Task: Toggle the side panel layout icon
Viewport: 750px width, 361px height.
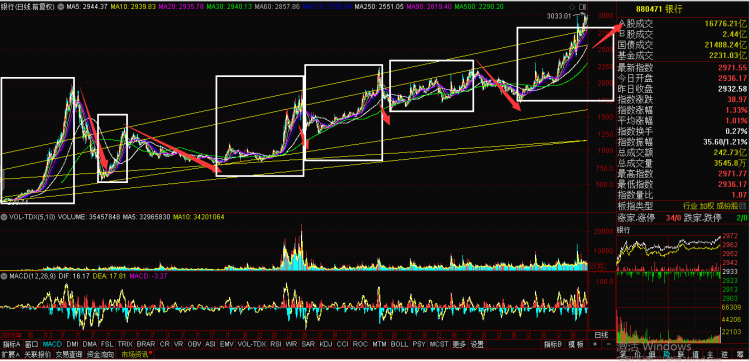Action: 582,7
